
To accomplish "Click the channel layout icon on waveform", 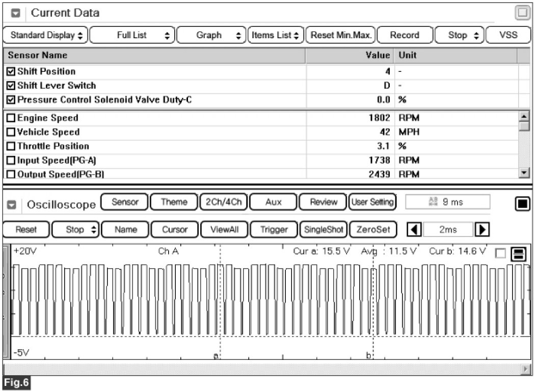I will (518, 254).
